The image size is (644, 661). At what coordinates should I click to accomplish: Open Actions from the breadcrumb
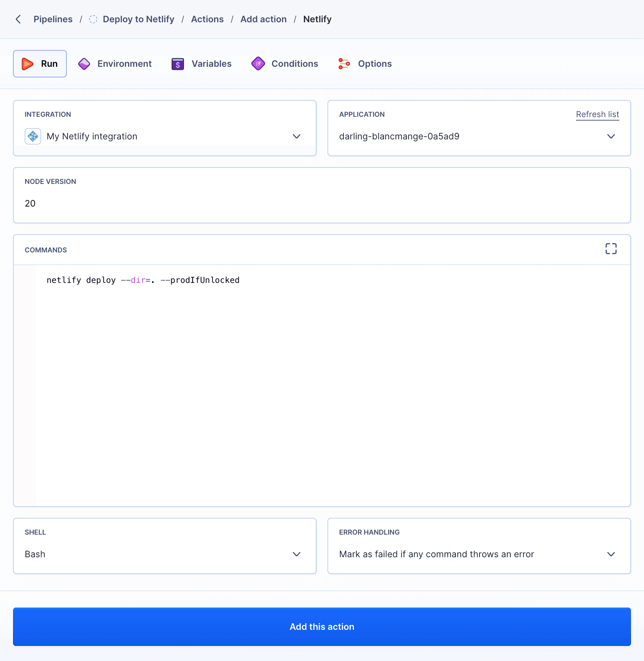pyautogui.click(x=207, y=19)
